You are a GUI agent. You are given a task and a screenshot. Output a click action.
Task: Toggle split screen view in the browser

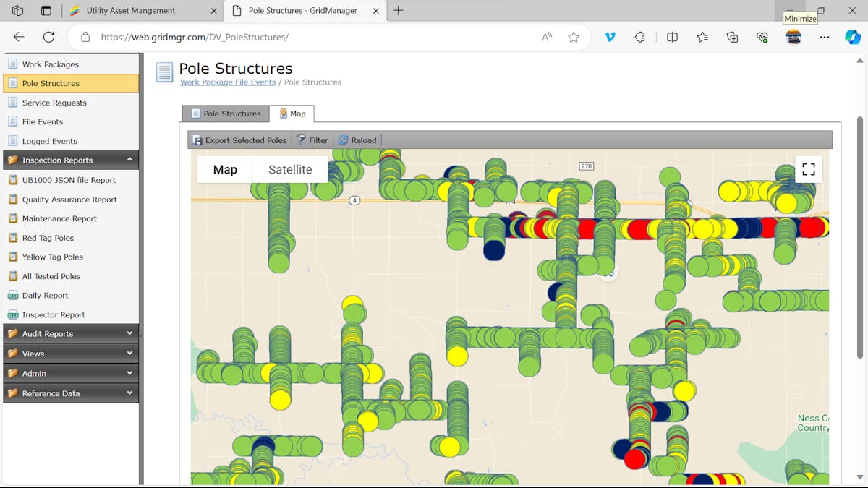pos(672,37)
